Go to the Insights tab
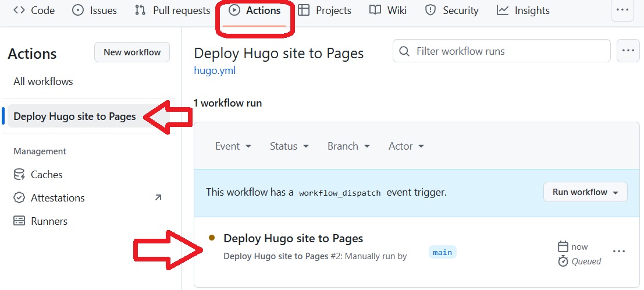 (x=523, y=10)
